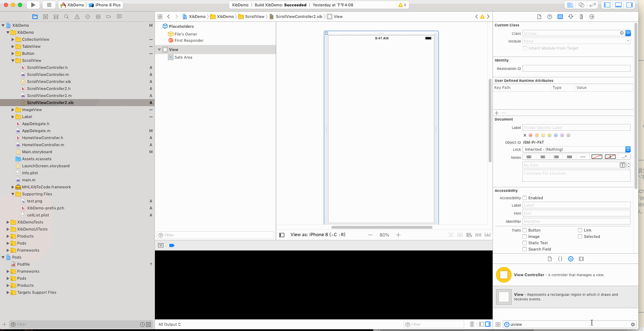Show the Size inspector ruler icon
Image resolution: width=644 pixels, height=331 pixels.
tap(581, 17)
